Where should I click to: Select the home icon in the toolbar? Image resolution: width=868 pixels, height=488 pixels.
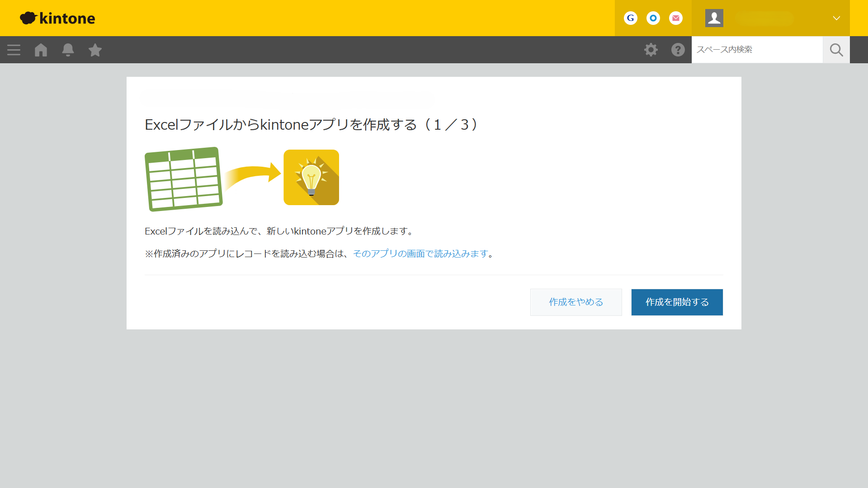[x=41, y=50]
